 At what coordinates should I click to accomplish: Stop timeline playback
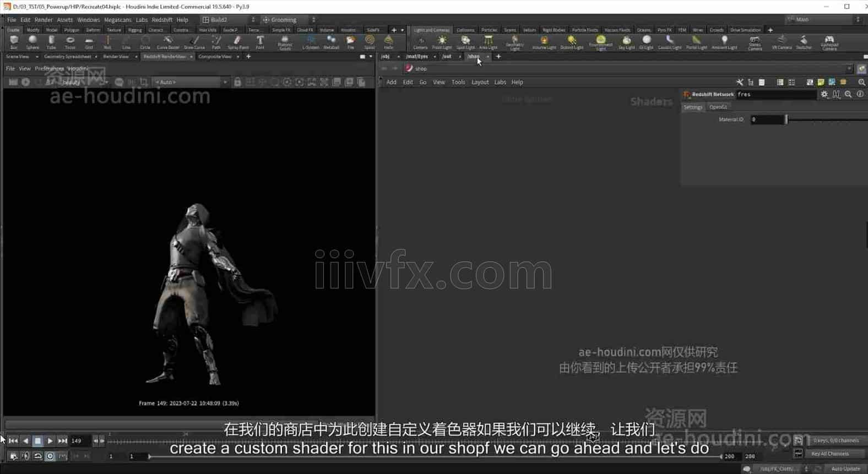point(37,440)
